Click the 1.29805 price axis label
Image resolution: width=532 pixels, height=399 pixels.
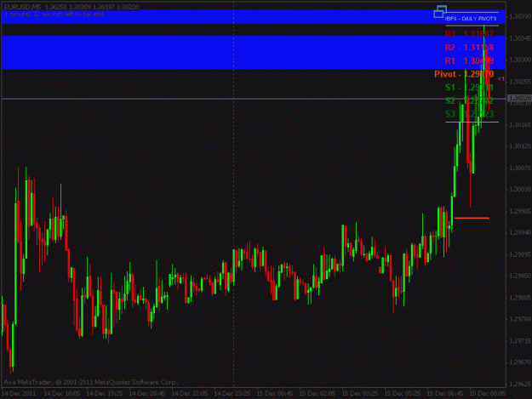tap(520, 298)
